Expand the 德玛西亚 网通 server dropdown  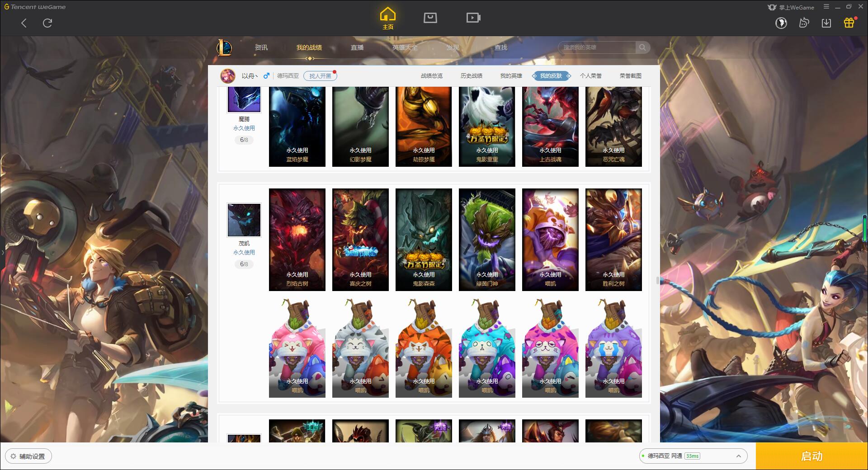click(738, 456)
